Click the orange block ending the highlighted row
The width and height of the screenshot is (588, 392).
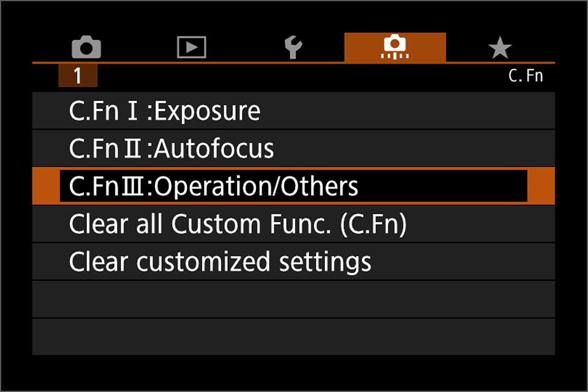(541, 186)
